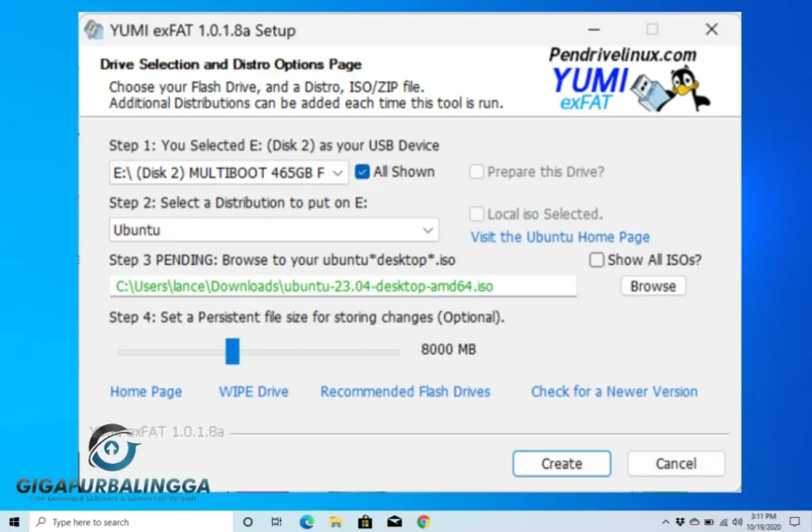Viewport: 812px width, 532px height.
Task: Adjust the persistent file size slider
Action: [x=232, y=350]
